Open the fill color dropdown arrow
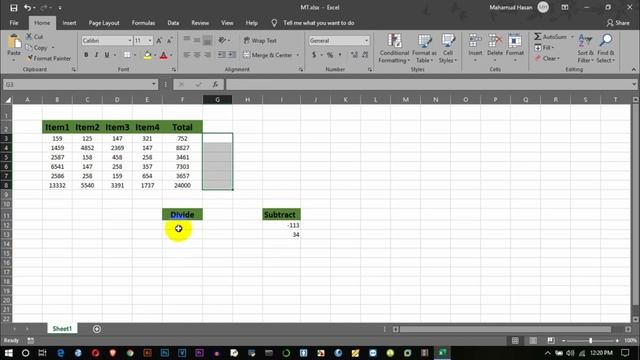This screenshot has height=360, width=640. pos(155,55)
